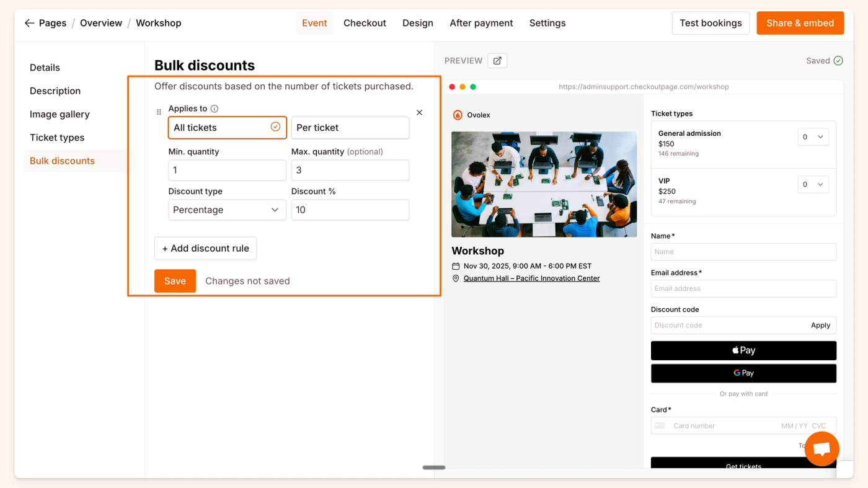Viewport: 868px width, 488px height.
Task: Open the chat support bubble
Action: (x=821, y=449)
